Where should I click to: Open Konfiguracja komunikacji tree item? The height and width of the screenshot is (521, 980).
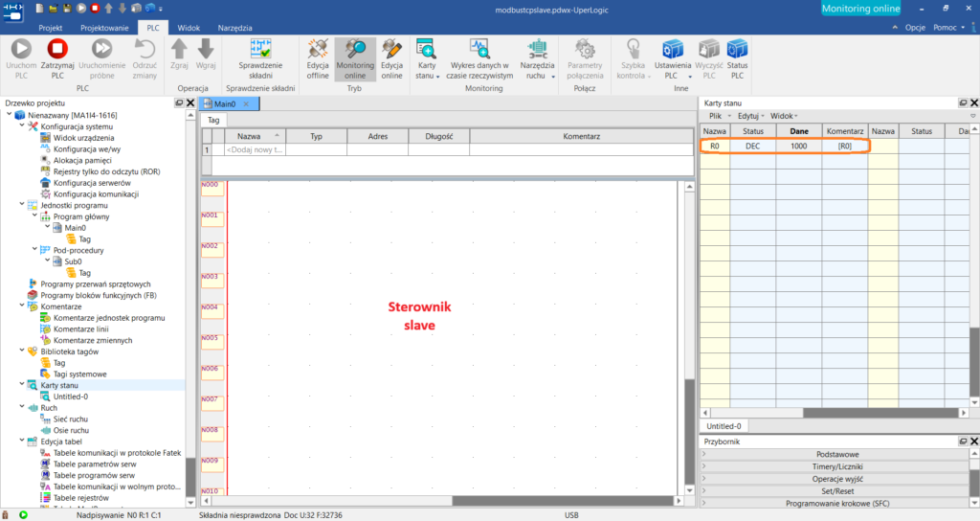pos(96,193)
